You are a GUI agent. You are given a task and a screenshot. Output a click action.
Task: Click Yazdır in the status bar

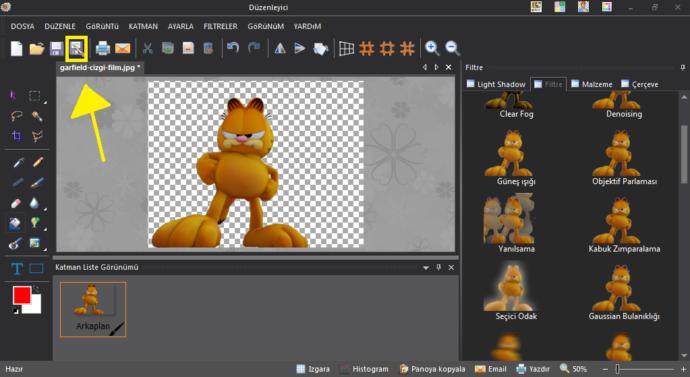533,369
